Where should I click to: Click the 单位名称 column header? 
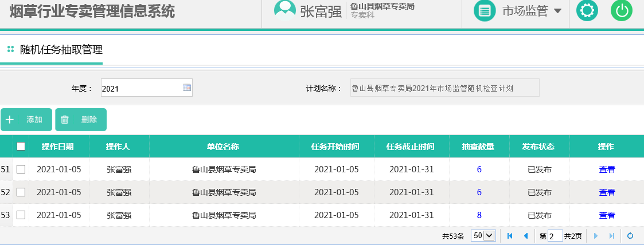tap(223, 147)
